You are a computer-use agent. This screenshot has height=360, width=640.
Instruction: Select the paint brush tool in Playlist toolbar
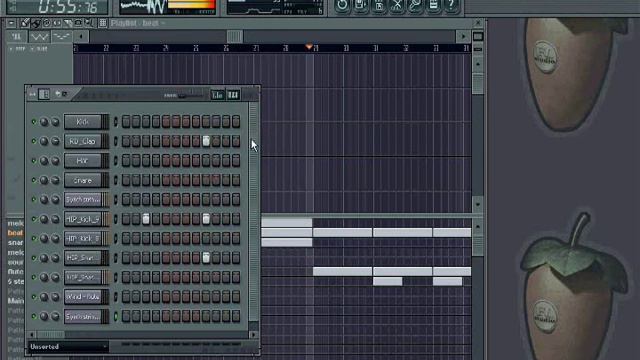36,23
